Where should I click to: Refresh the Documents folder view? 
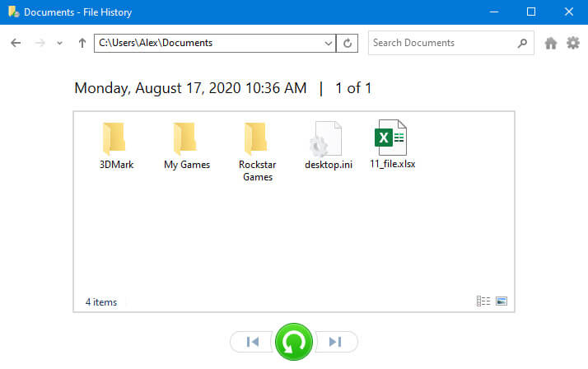tap(348, 43)
